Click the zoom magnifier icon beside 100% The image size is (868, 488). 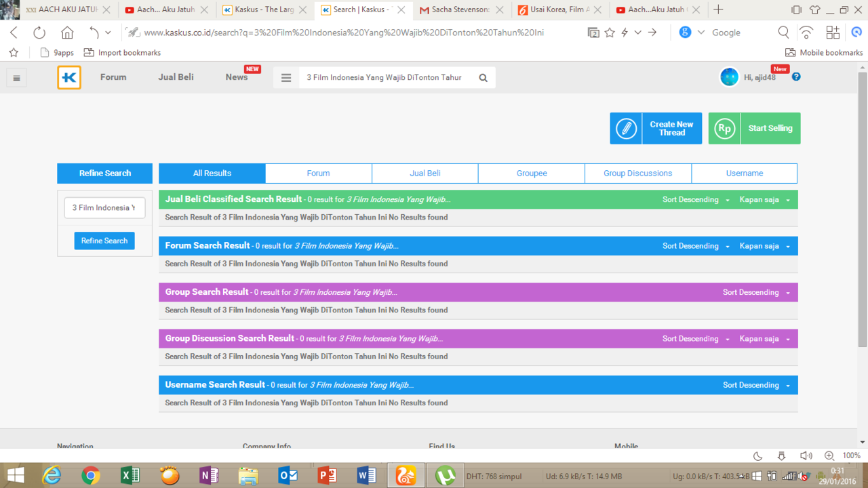point(829,456)
